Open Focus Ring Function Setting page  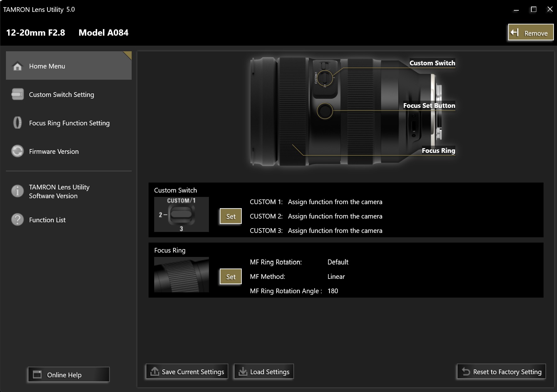pos(69,123)
